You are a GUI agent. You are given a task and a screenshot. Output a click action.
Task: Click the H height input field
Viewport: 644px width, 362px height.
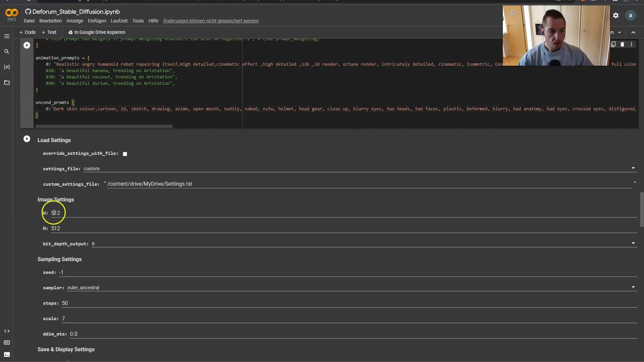(x=344, y=228)
